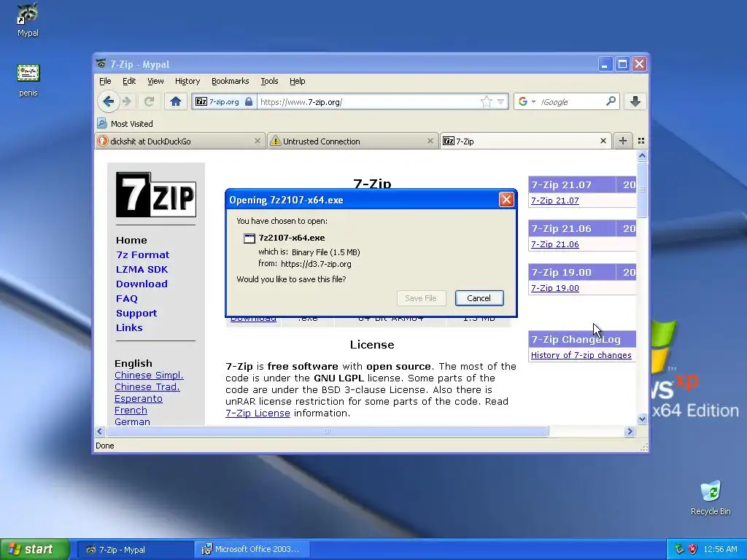Open the Help menu
The width and height of the screenshot is (747, 560).
click(x=298, y=81)
